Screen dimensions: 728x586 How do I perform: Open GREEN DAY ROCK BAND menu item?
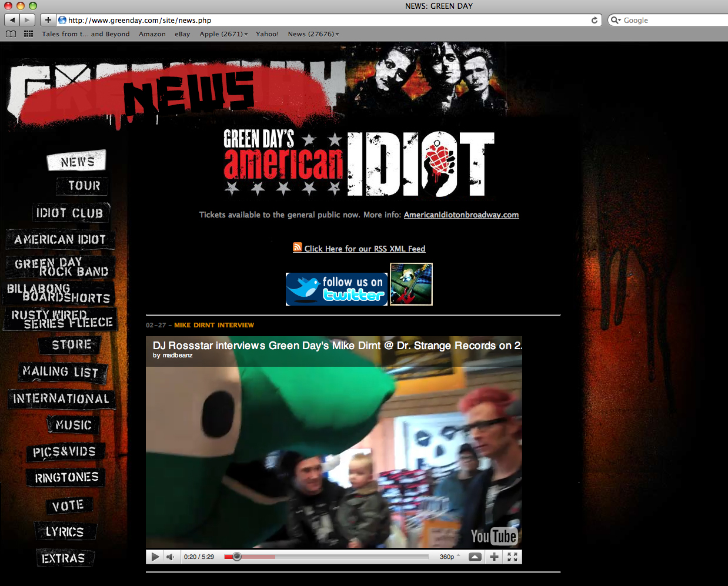click(61, 267)
